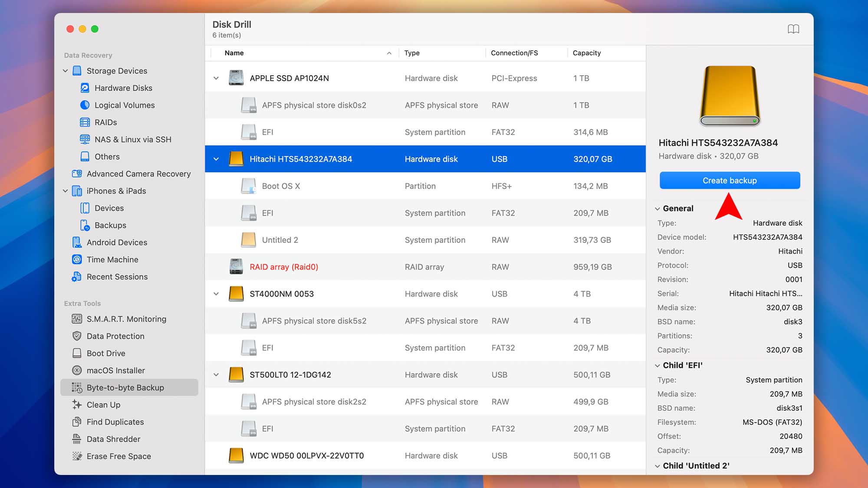Open S.M.A.R.T. Monitoring tool
868x488 pixels.
(126, 319)
